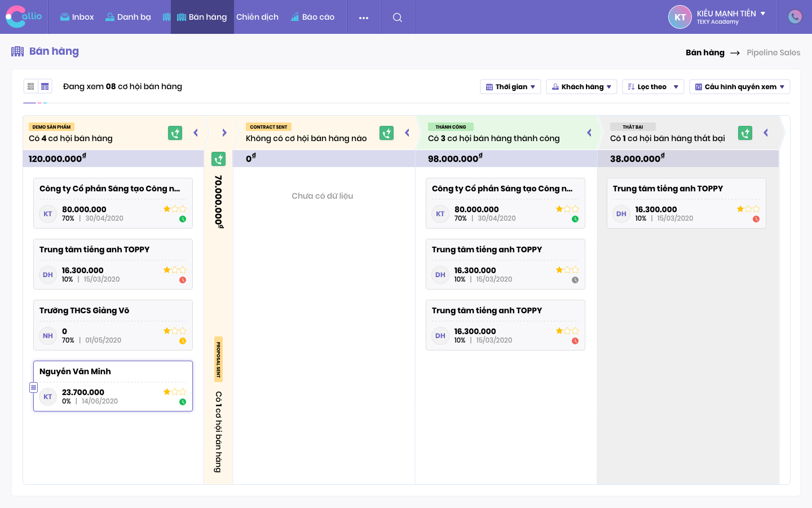
Task: Click gray status dot in Thành công column
Action: (575, 280)
